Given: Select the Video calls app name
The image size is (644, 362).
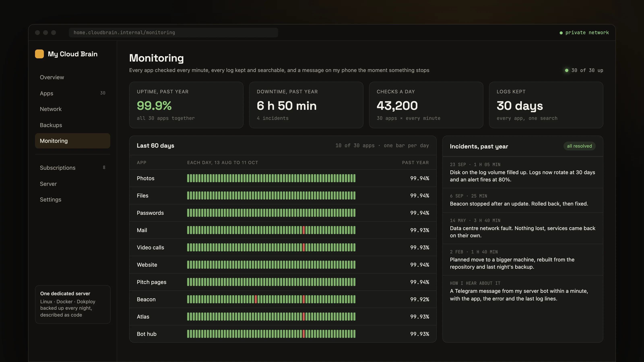Looking at the screenshot, I should coord(150,247).
